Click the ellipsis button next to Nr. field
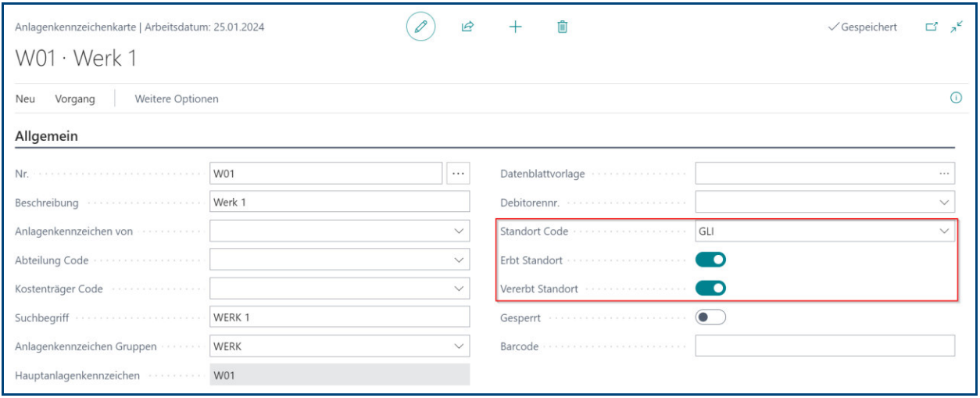The width and height of the screenshot is (980, 398). 458,174
